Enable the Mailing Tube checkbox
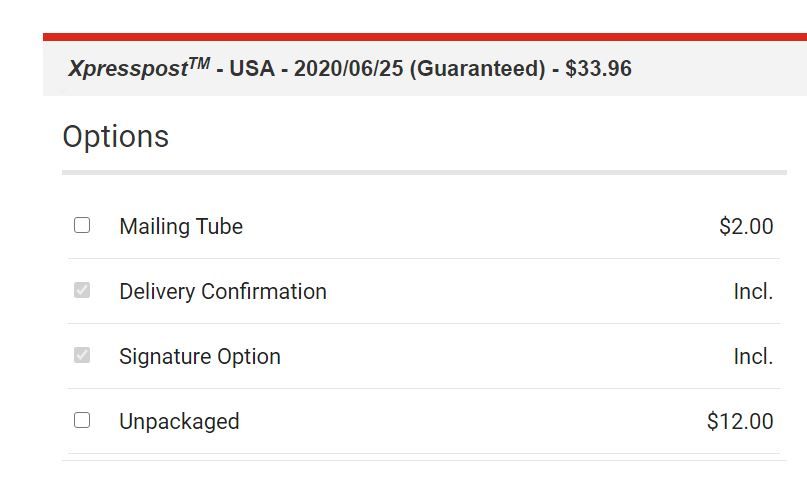The width and height of the screenshot is (807, 485). point(82,225)
